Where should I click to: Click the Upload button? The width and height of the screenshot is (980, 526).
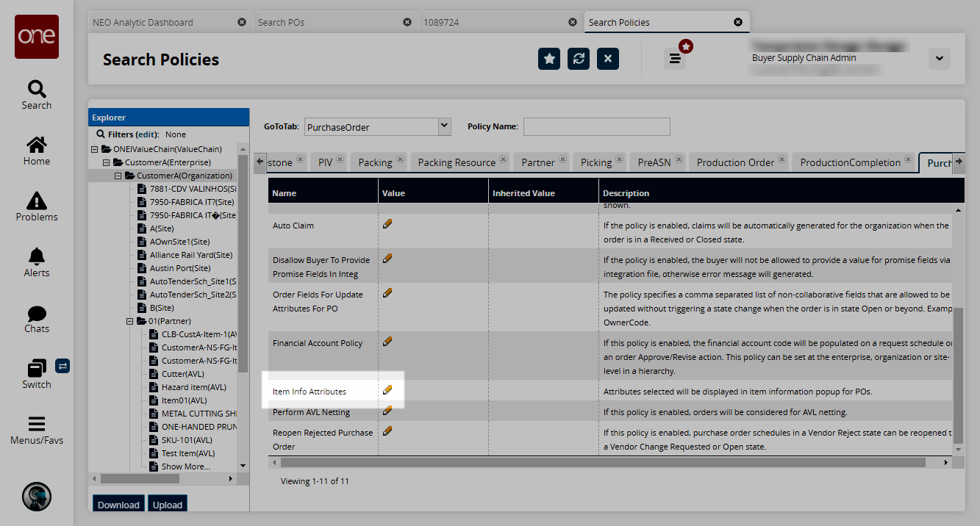pos(168,505)
